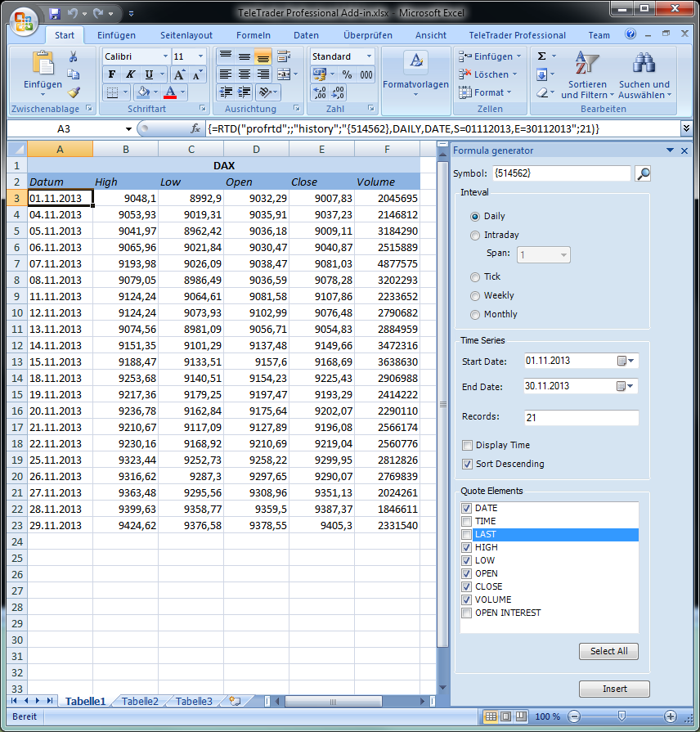Click the Select All button
Image resolution: width=700 pixels, height=732 pixels.
point(608,651)
